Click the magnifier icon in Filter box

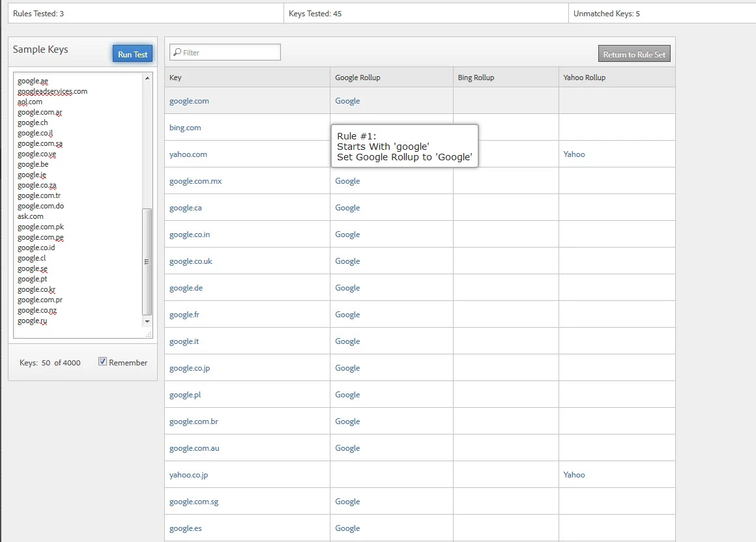[x=177, y=52]
